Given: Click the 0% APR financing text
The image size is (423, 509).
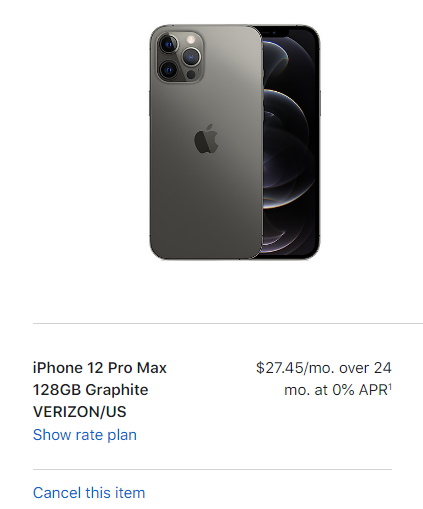Looking at the screenshot, I should pyautogui.click(x=360, y=390).
